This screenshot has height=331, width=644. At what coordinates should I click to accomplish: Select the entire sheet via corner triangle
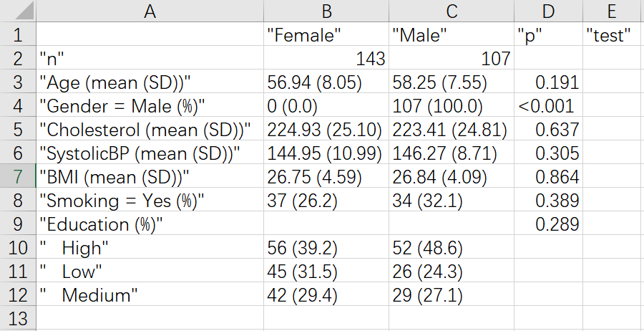pyautogui.click(x=17, y=10)
